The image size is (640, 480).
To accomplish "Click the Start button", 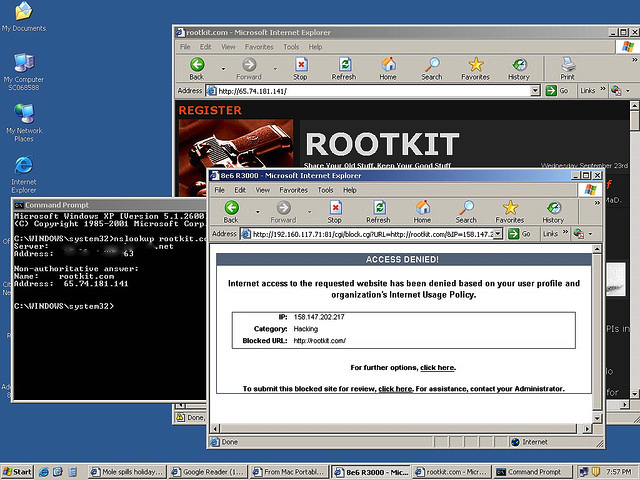I will tap(17, 472).
